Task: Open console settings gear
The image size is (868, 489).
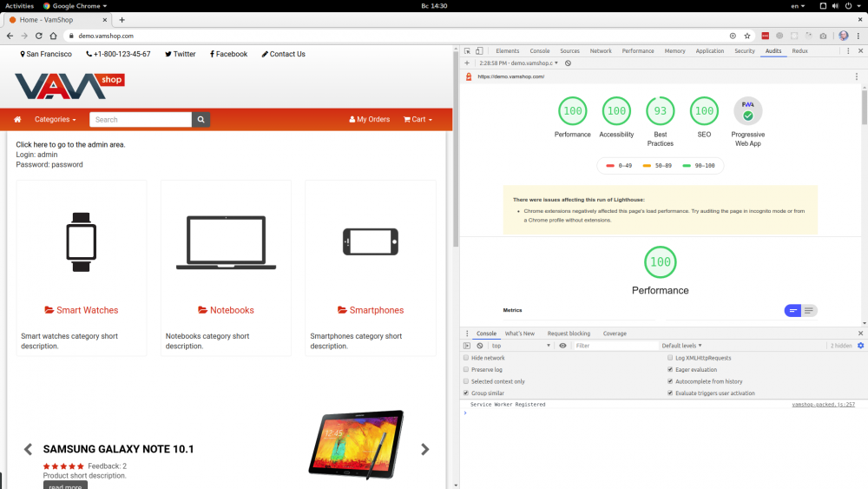Action: [860, 346]
